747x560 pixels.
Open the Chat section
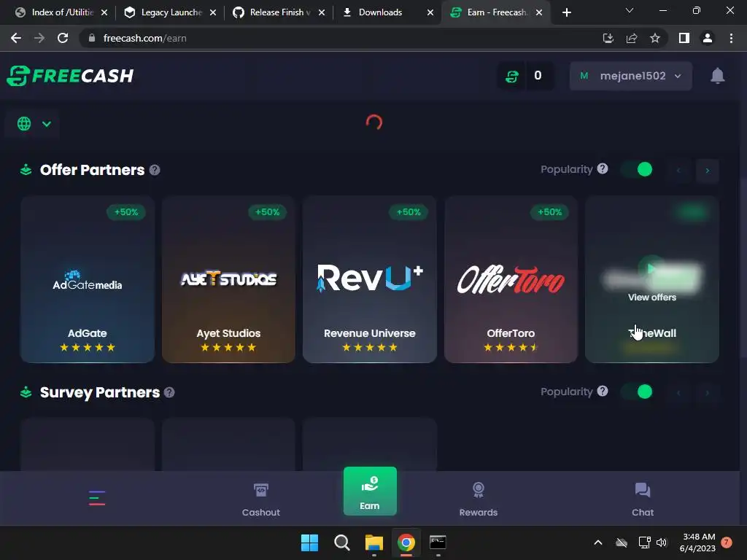643,499
